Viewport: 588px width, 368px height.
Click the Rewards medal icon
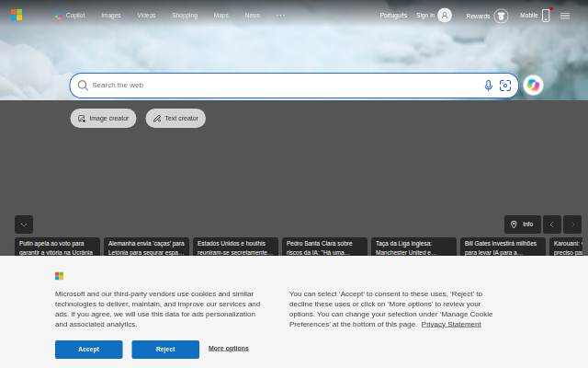[501, 17]
